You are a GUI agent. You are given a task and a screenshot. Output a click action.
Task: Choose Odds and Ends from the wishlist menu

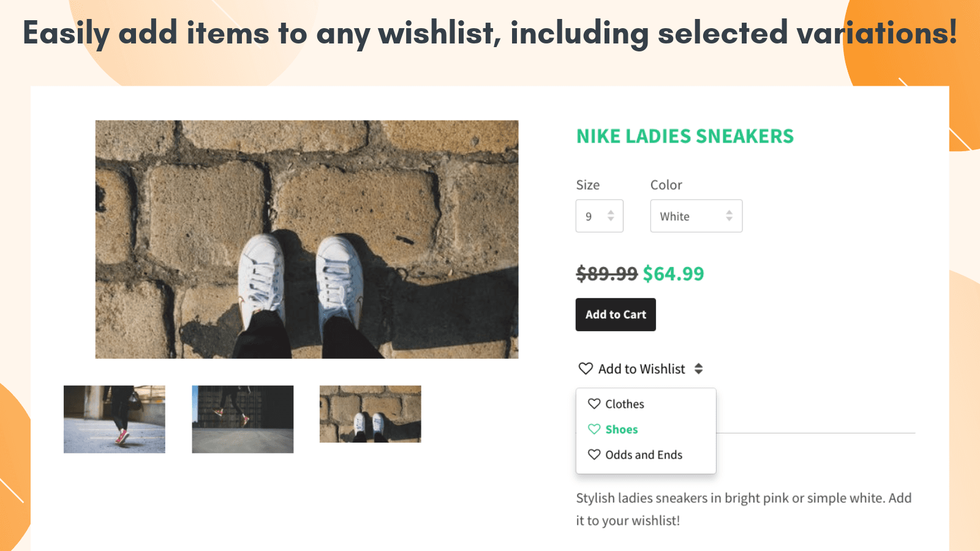(x=644, y=454)
